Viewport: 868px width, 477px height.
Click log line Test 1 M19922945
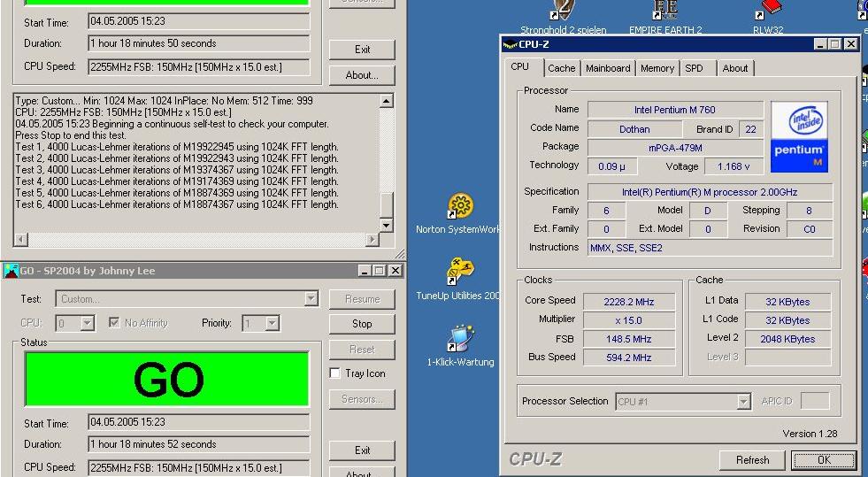177,147
